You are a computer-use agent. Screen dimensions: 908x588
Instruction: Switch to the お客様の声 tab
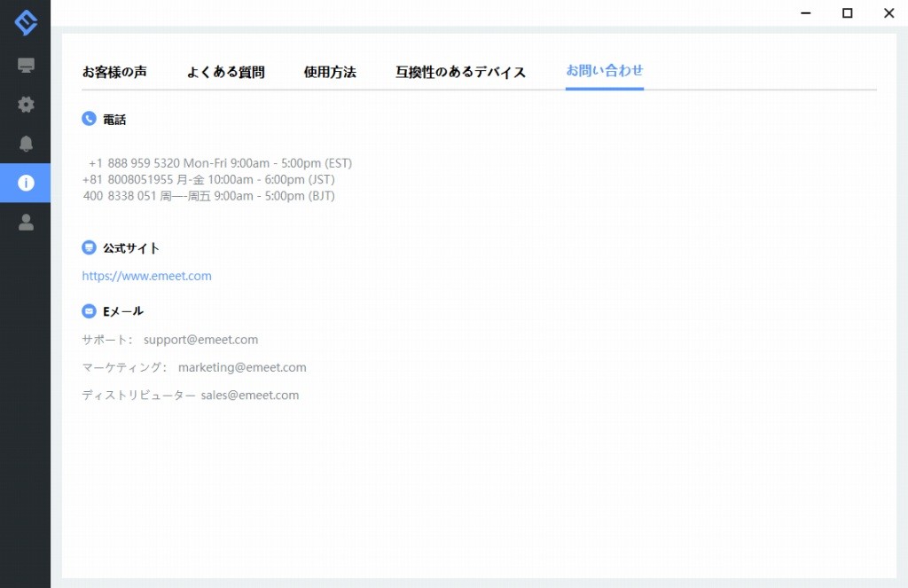114,72
